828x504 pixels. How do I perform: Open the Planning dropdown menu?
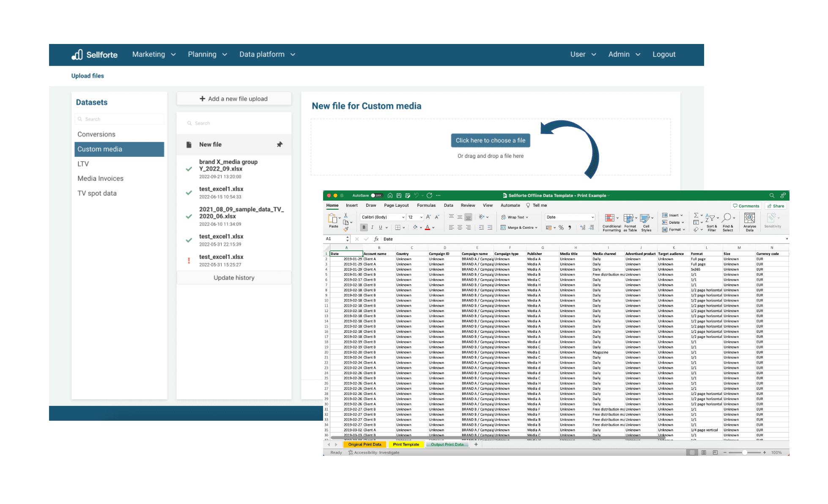pyautogui.click(x=207, y=55)
